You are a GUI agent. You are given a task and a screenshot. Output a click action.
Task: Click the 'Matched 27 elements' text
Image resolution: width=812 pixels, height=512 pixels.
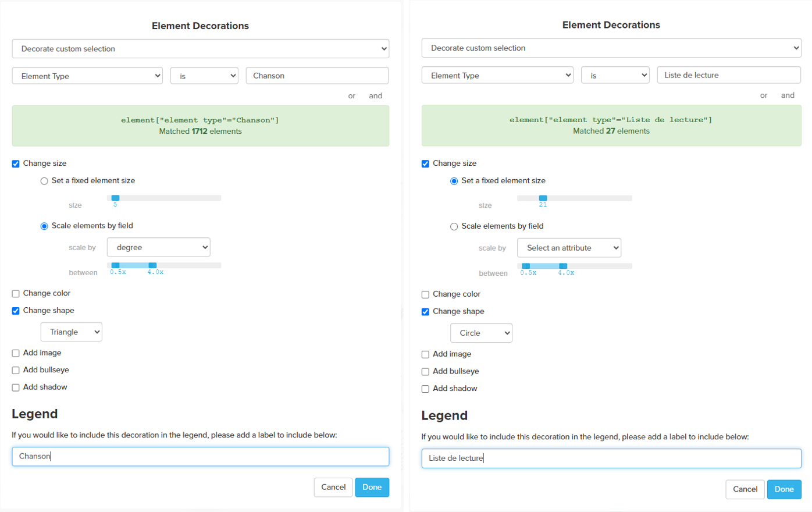coord(611,131)
